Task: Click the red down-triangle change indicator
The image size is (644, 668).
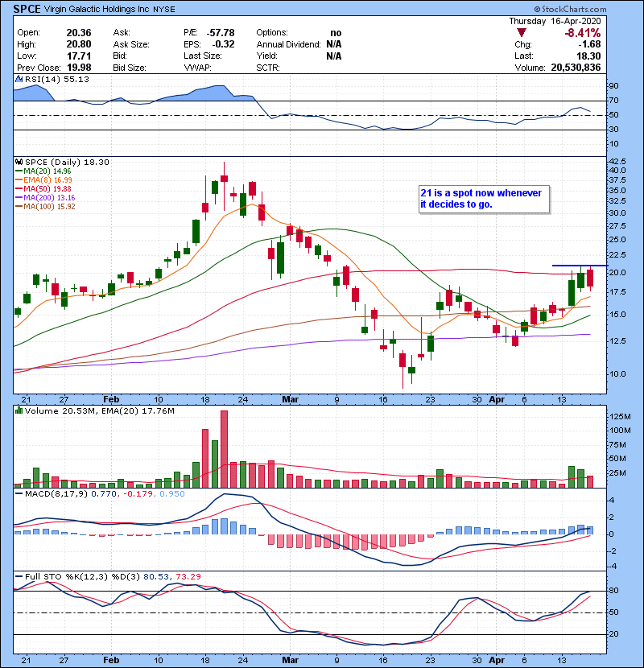Action: (x=522, y=33)
